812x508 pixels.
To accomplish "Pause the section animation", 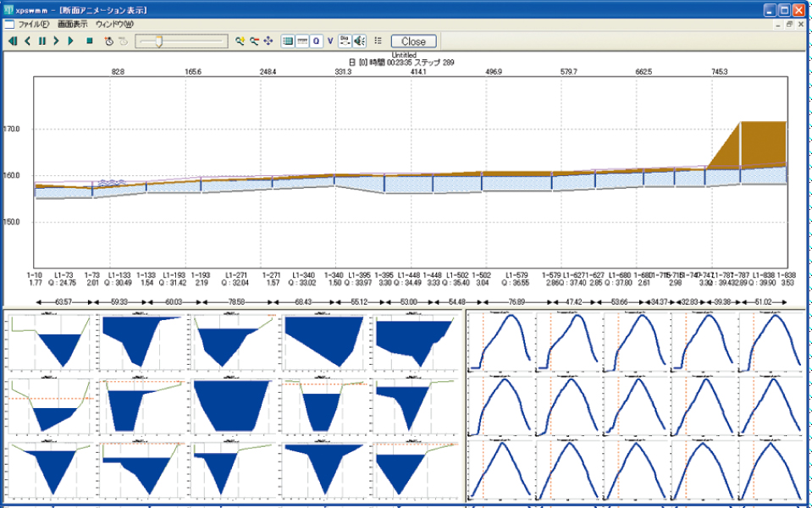I will point(41,41).
